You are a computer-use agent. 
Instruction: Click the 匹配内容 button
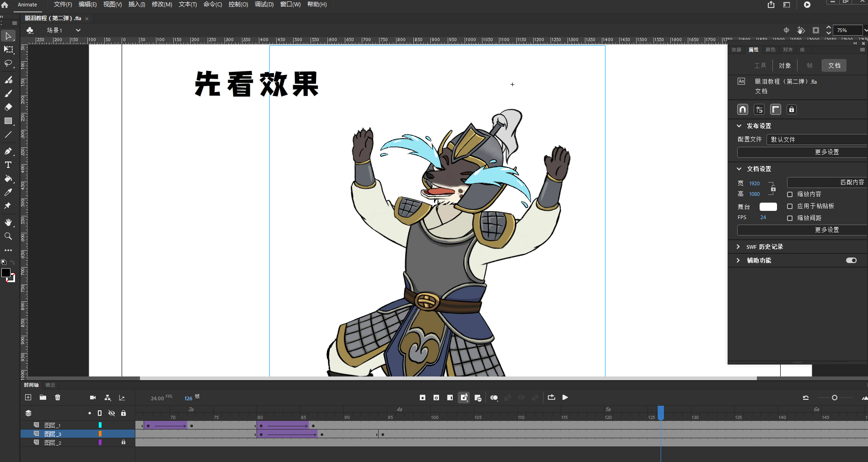tap(827, 182)
